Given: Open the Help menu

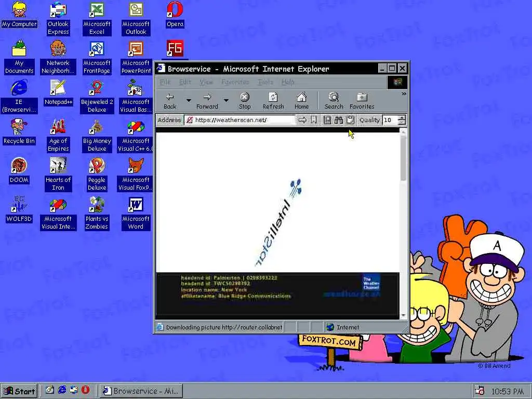Looking at the screenshot, I should click(288, 82).
